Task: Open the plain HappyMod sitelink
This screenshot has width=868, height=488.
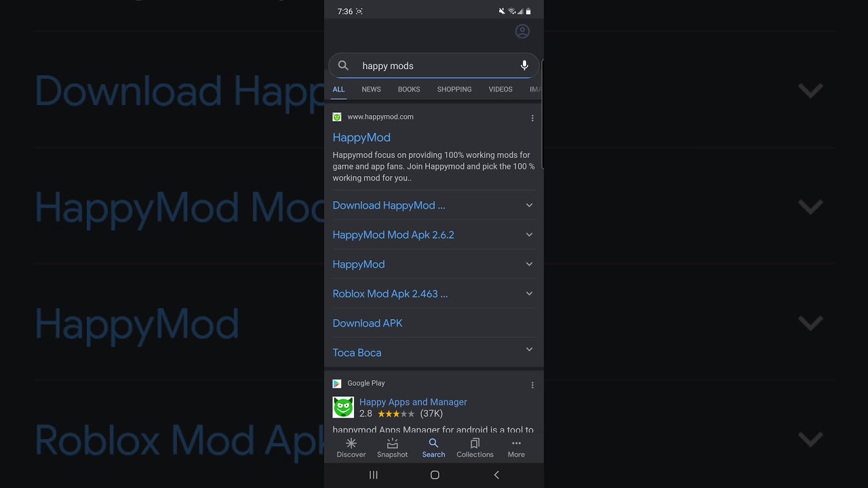Action: click(x=359, y=264)
